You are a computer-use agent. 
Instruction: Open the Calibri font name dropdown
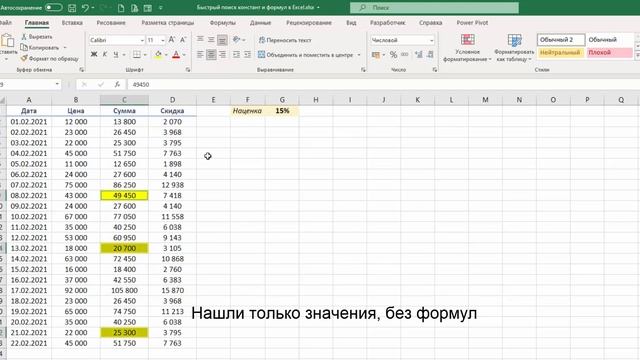pos(142,40)
